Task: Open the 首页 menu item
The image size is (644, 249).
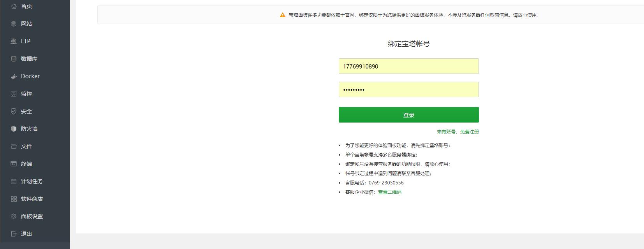Action: click(x=26, y=6)
